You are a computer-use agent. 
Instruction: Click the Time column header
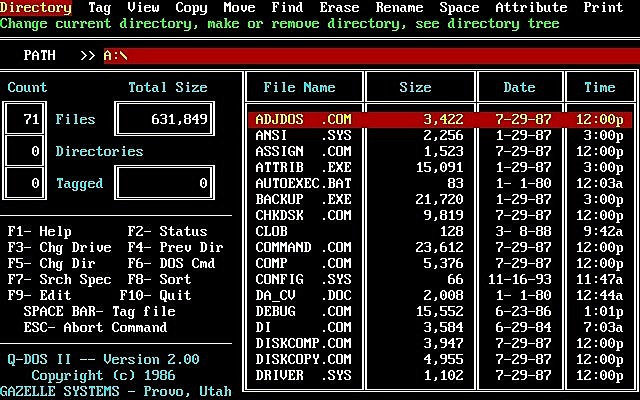[x=599, y=87]
